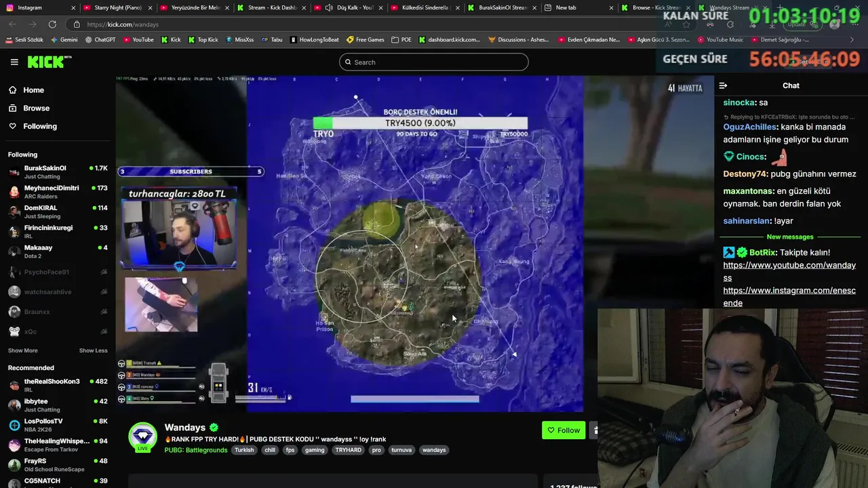Open MeyhaneciDimitri channel from sidebar
The width and height of the screenshot is (868, 488).
58,192
